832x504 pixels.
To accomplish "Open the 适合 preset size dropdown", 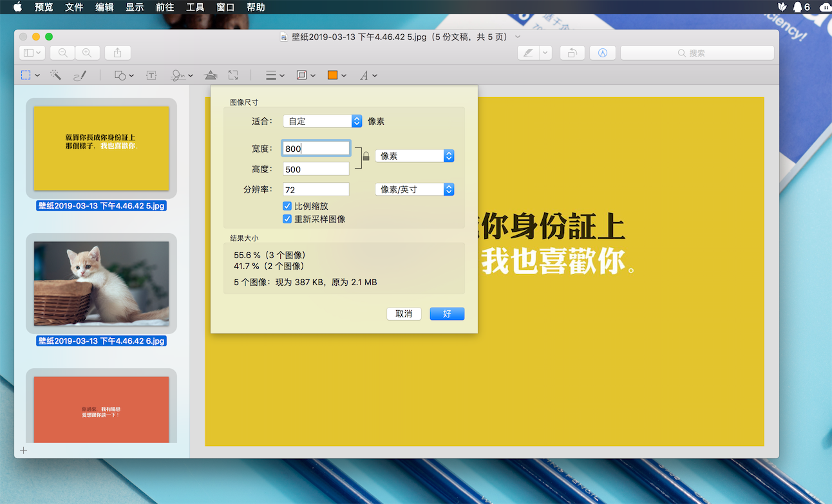I will (323, 121).
